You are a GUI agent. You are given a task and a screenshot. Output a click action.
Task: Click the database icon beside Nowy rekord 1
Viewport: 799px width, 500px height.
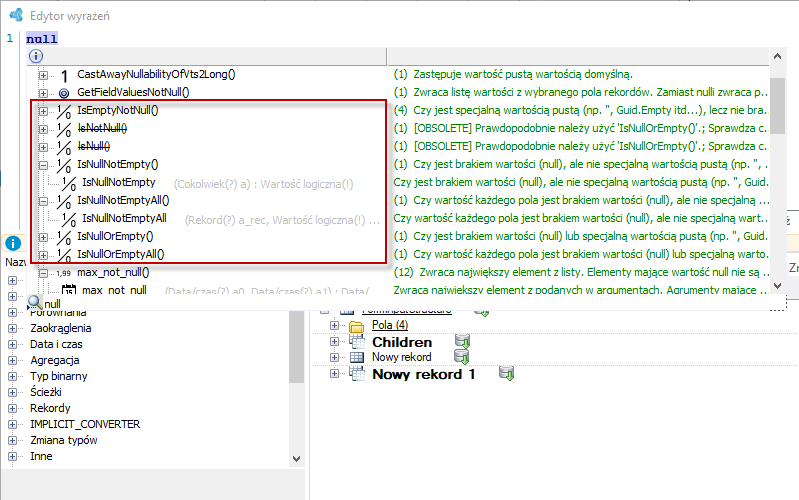pyautogui.click(x=507, y=373)
